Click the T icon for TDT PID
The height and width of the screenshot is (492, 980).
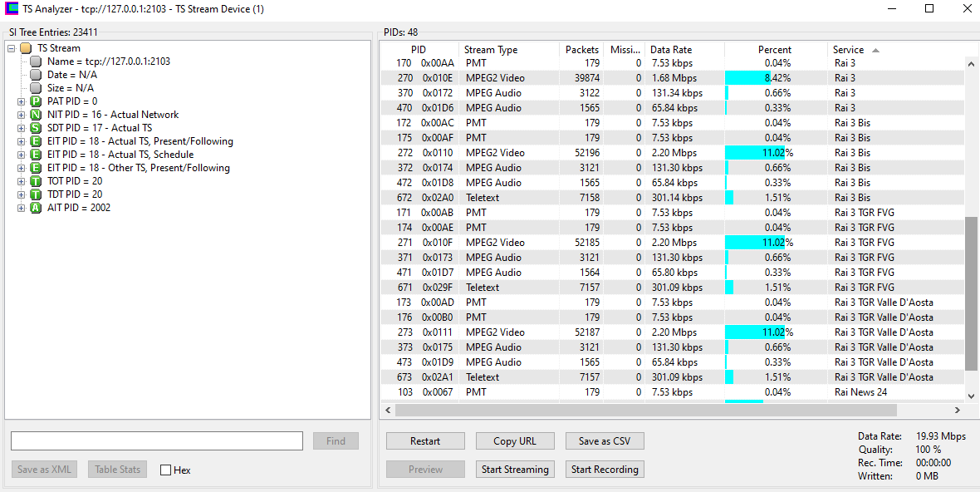point(36,194)
